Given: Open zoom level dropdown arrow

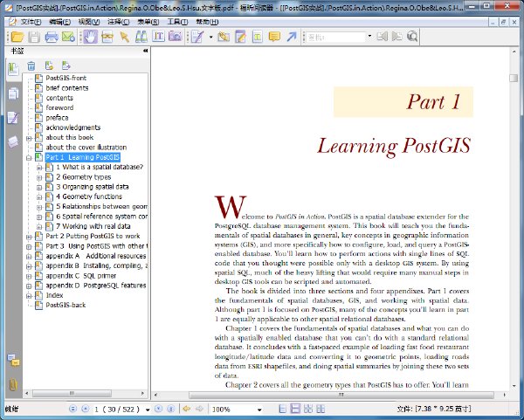Looking at the screenshot, I should (x=259, y=410).
